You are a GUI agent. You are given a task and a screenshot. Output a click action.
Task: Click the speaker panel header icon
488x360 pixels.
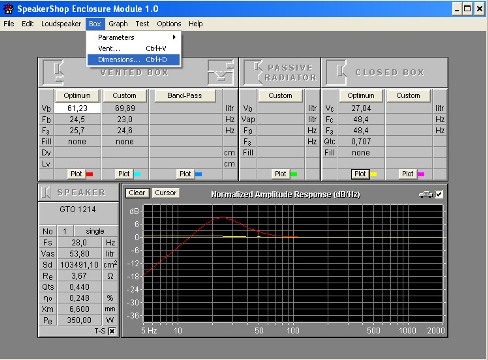45,192
